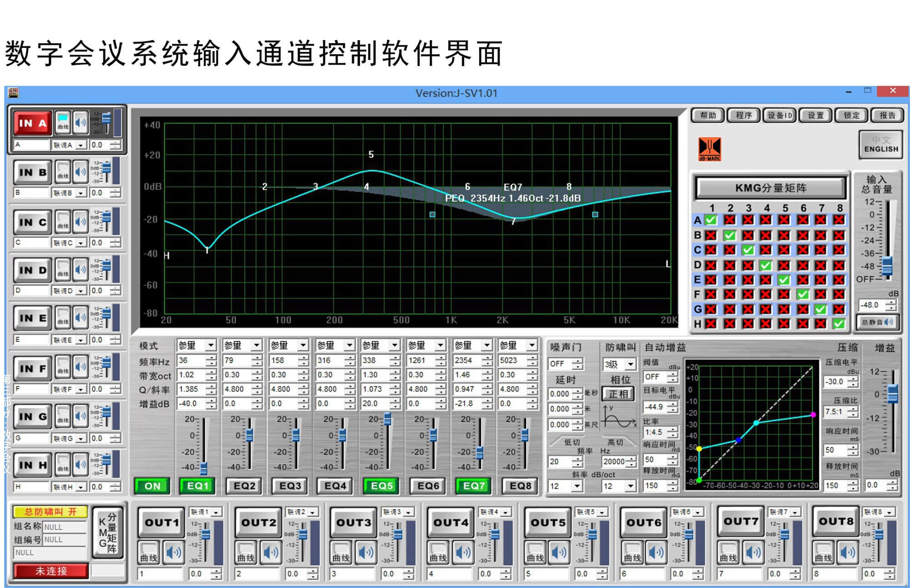The height and width of the screenshot is (588, 910).
Task: Mute speaker icon for IN E channel
Action: pos(81,318)
